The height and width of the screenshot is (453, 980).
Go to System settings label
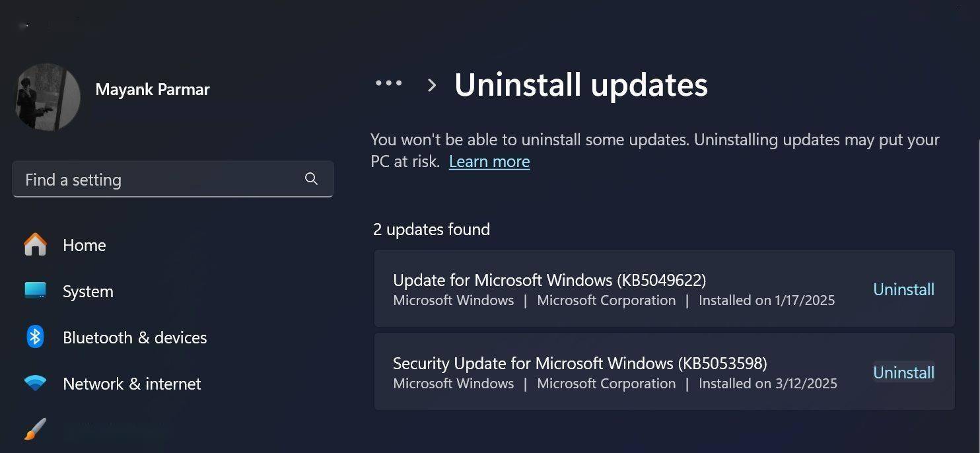coord(88,291)
